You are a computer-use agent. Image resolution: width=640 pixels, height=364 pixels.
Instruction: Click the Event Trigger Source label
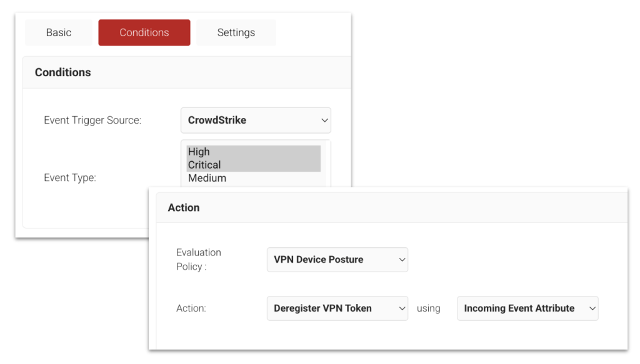click(92, 121)
